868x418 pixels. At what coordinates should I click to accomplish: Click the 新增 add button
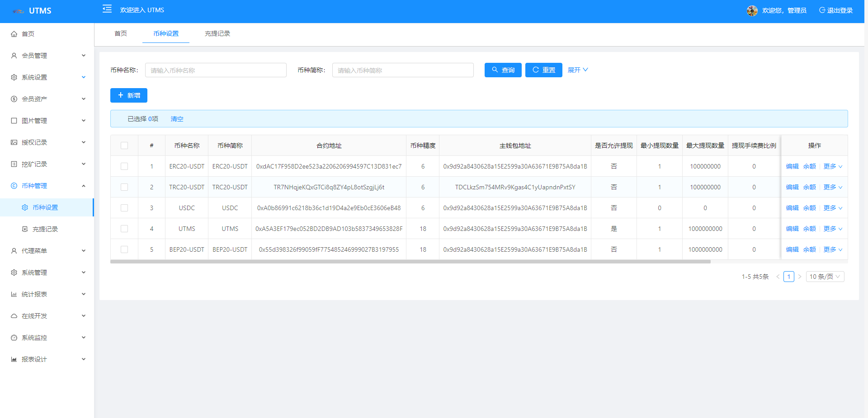click(128, 95)
